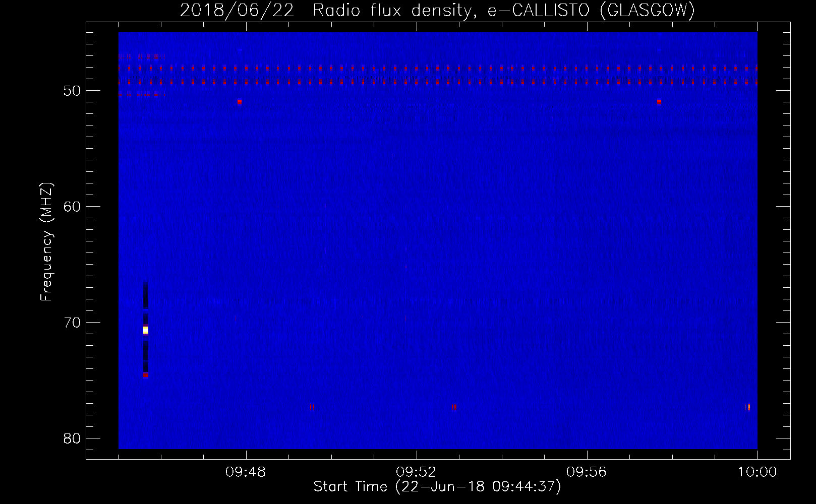Click the orange mark at 77 MHz near 10:00
The height and width of the screenshot is (504, 816).
[x=748, y=407]
